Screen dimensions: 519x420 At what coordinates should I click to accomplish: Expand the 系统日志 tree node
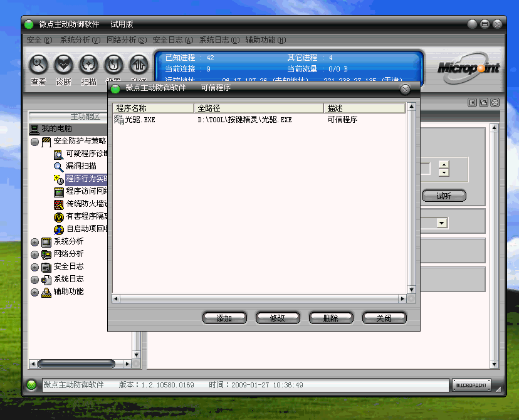pyautogui.click(x=34, y=280)
